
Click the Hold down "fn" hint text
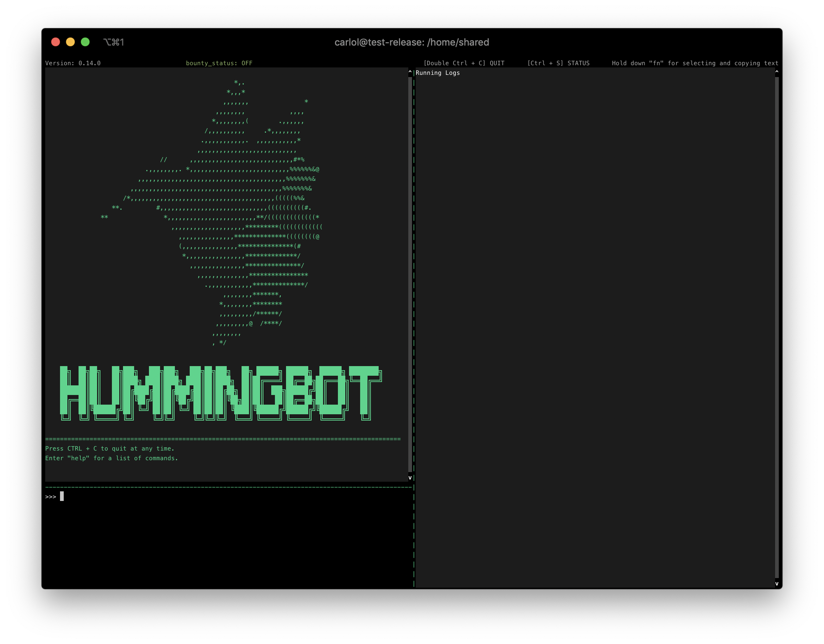coord(695,63)
